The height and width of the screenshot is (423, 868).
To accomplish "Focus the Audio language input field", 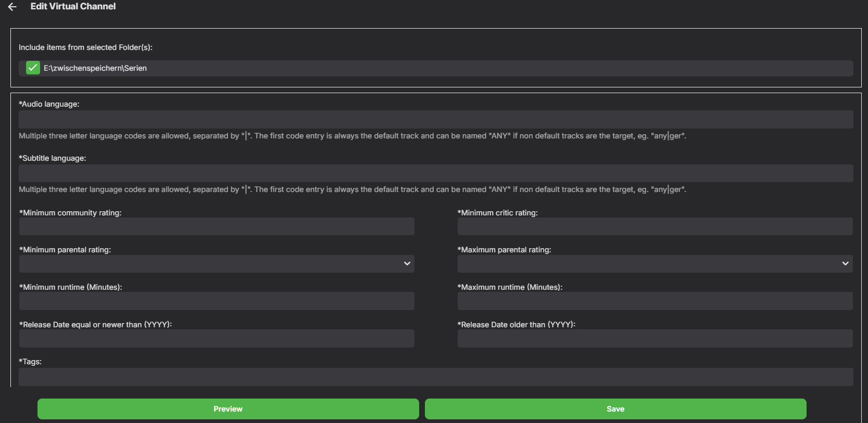I will coord(436,120).
